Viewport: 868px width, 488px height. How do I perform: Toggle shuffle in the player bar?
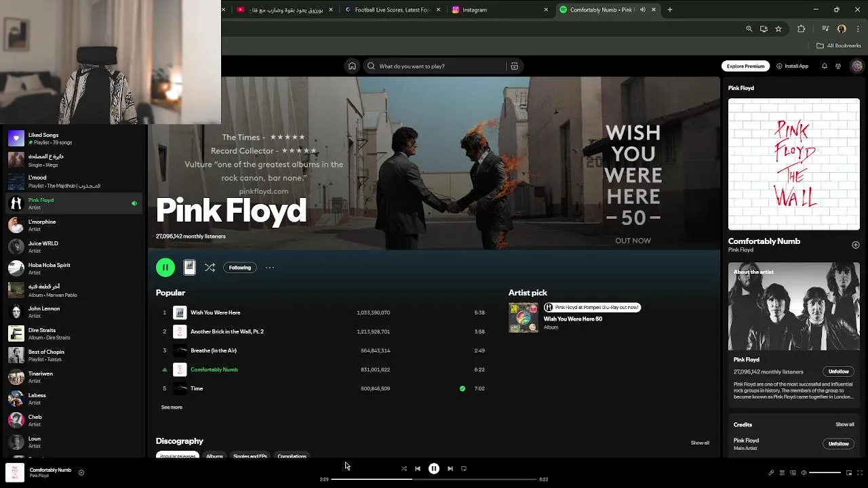[x=403, y=468]
